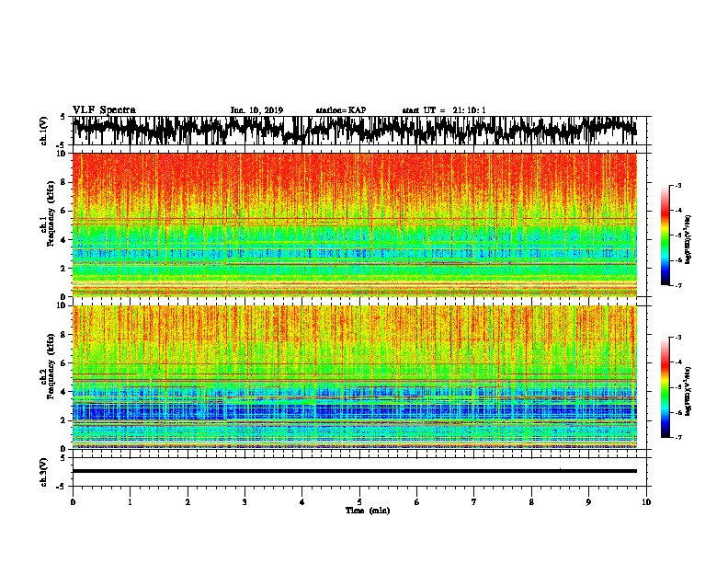Click the ch.1 colorbar label log(PSD)
This screenshot has width=728, height=563.
(688, 239)
